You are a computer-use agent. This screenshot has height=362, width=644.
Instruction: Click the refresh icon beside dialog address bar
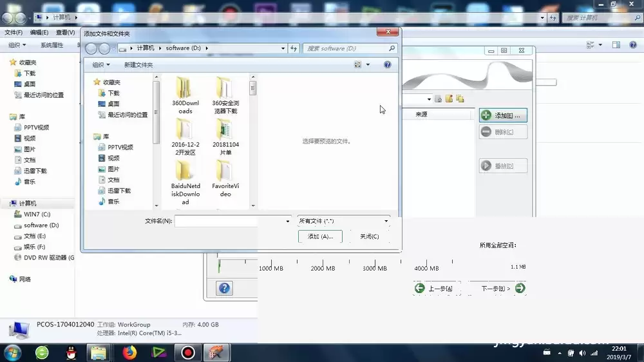pos(294,48)
